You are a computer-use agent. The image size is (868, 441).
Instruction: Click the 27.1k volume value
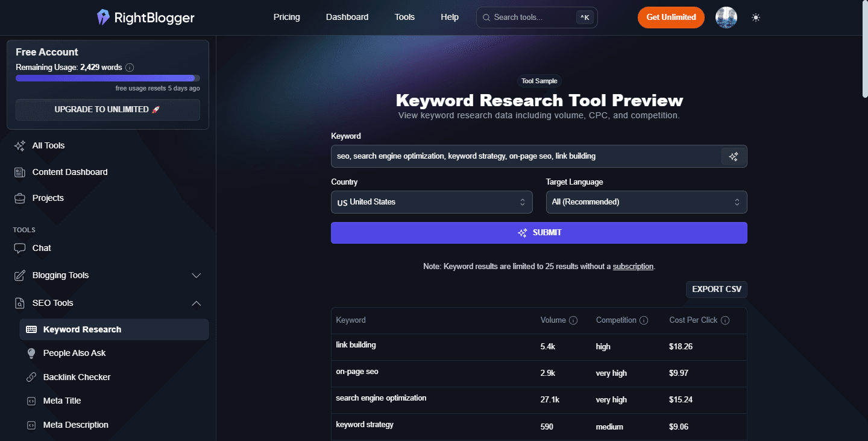(x=550, y=400)
